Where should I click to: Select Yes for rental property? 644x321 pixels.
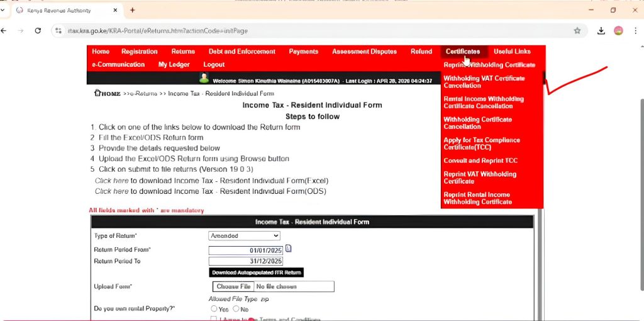214,308
